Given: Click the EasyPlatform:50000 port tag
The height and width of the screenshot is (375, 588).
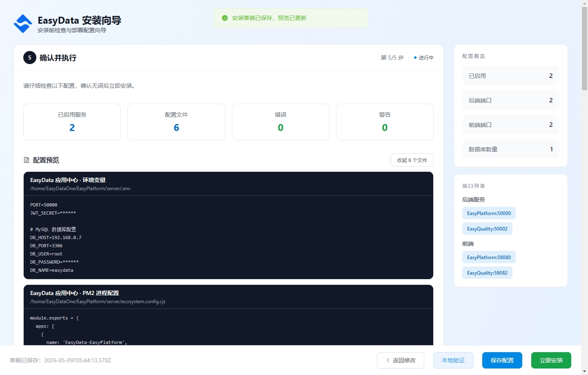Looking at the screenshot, I should click(x=489, y=213).
